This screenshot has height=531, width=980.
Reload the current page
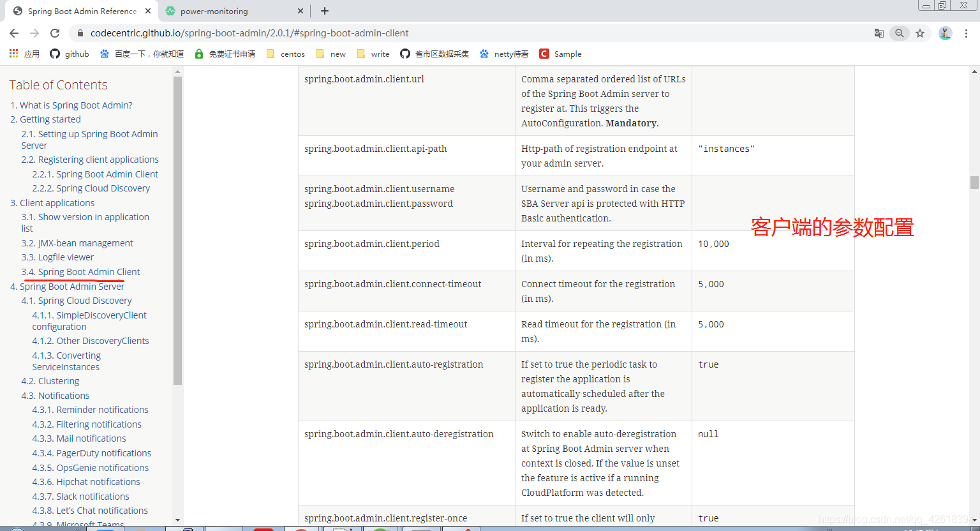(55, 33)
